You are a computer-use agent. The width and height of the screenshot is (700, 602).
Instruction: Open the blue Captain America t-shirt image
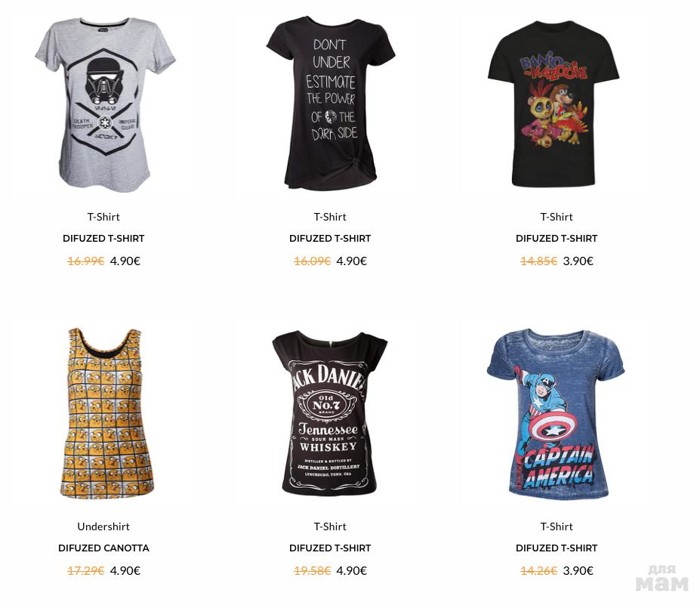556,413
